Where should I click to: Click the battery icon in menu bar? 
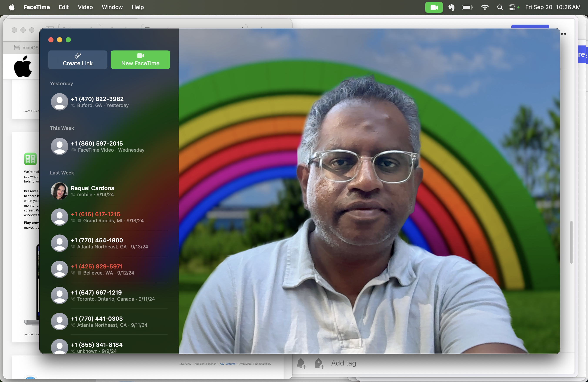click(467, 7)
